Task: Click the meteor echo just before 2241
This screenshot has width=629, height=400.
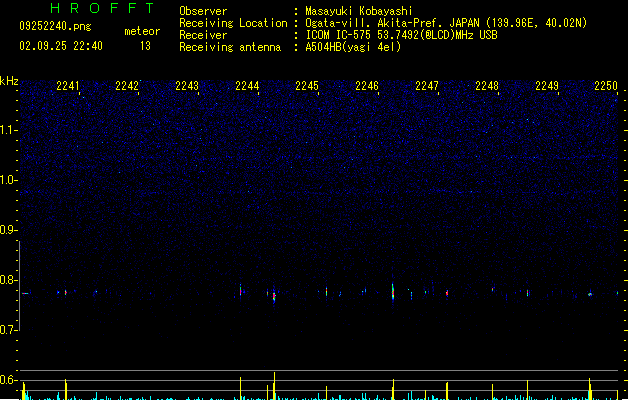Action: coord(66,292)
